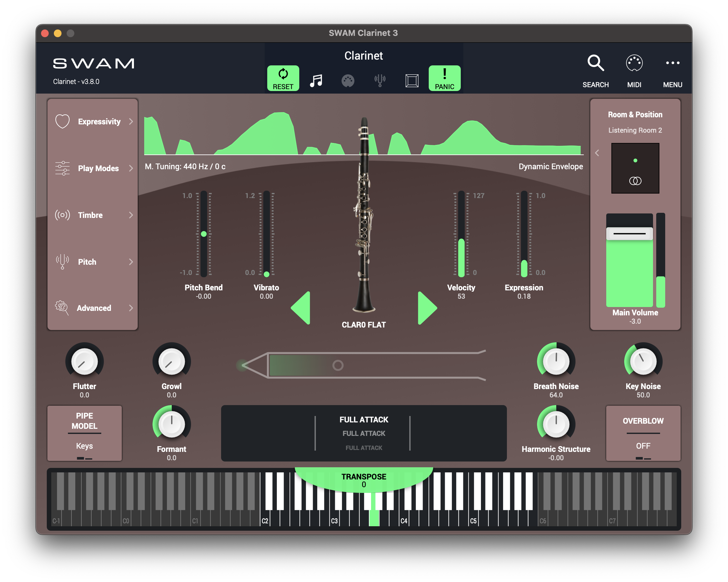Open the Search magnifier icon
728x582 pixels.
pyautogui.click(x=595, y=63)
